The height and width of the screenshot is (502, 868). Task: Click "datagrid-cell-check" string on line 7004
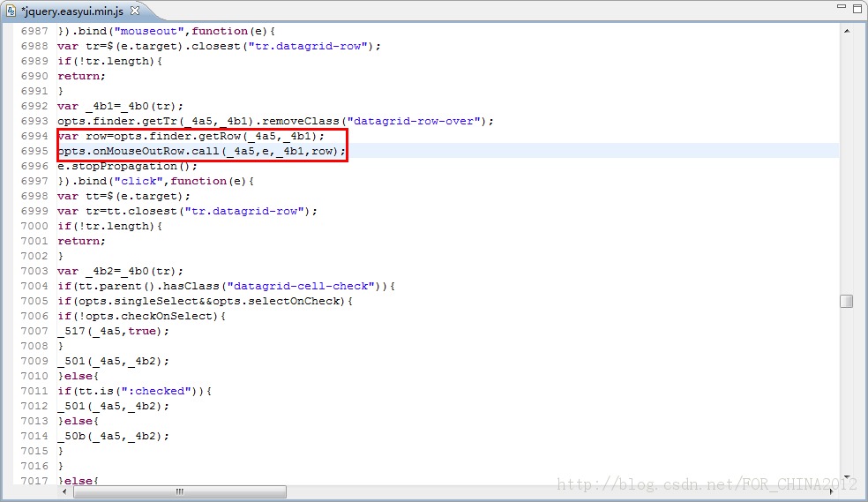pos(301,286)
